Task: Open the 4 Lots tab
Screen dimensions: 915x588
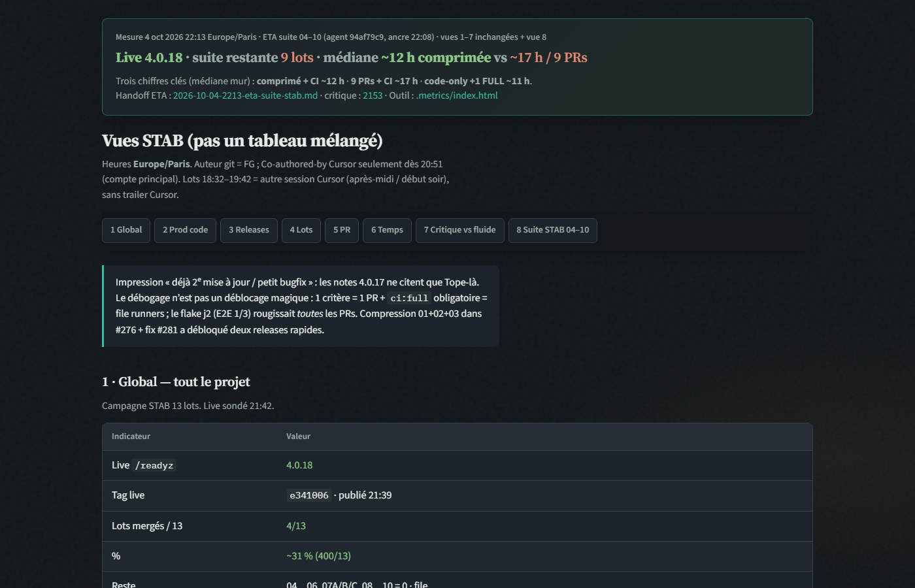Action: click(301, 230)
